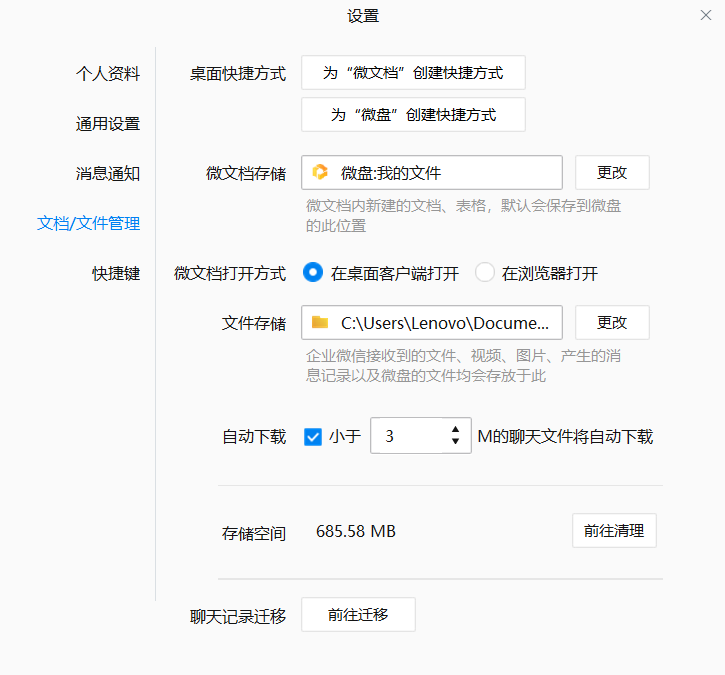Click the C:\Users\Lenovo file path field
The height and width of the screenshot is (675, 725).
tap(432, 322)
